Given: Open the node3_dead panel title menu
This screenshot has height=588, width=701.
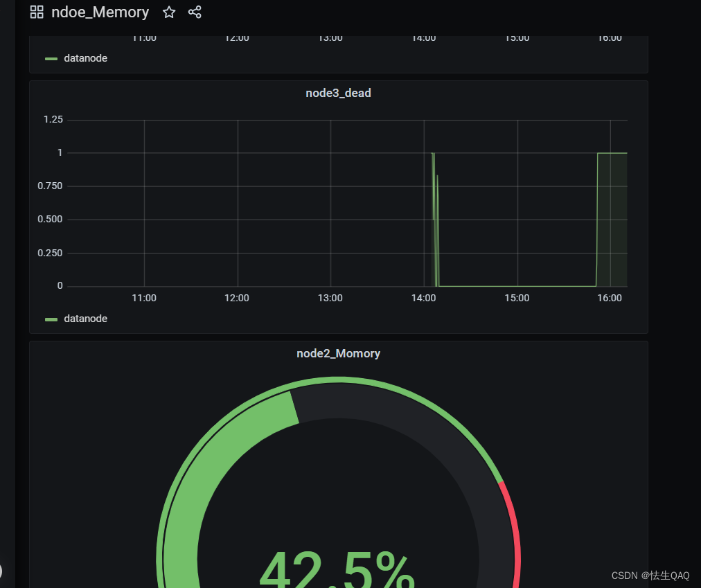Looking at the screenshot, I should pos(339,93).
